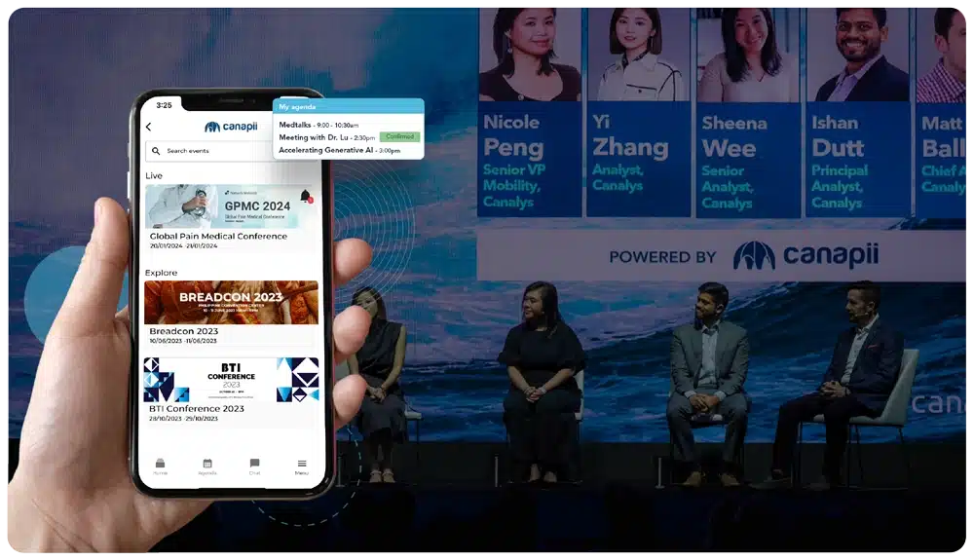Click the My agenda popup header
The image size is (974, 560).
point(349,107)
